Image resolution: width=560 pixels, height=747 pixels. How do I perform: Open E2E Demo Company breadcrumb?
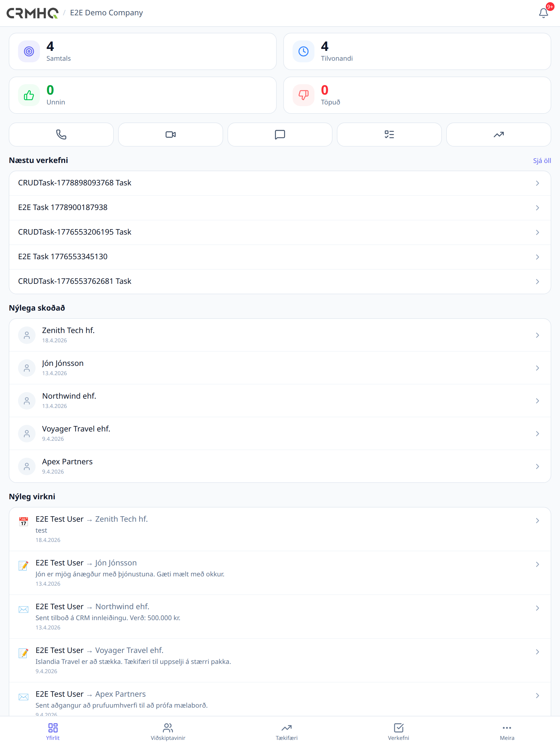click(x=106, y=13)
